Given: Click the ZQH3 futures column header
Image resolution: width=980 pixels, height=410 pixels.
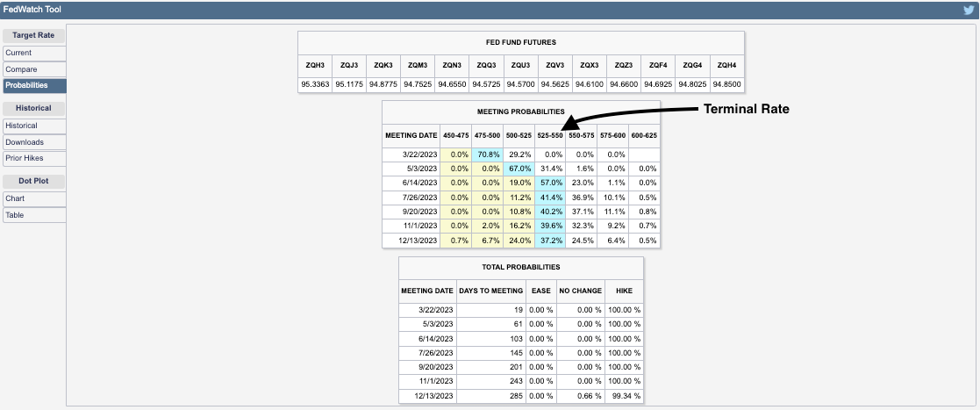Looking at the screenshot, I should coord(315,65).
